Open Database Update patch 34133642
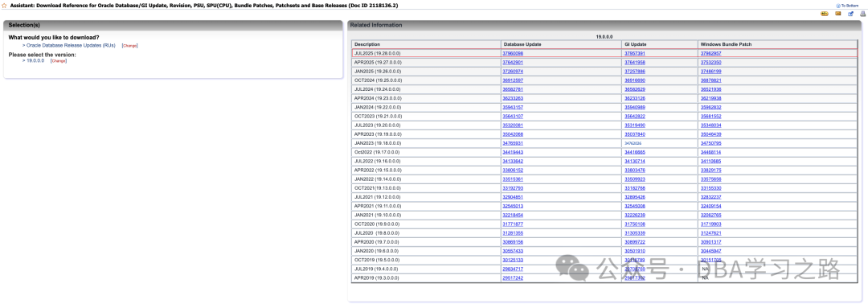The image size is (868, 304). pos(513,161)
